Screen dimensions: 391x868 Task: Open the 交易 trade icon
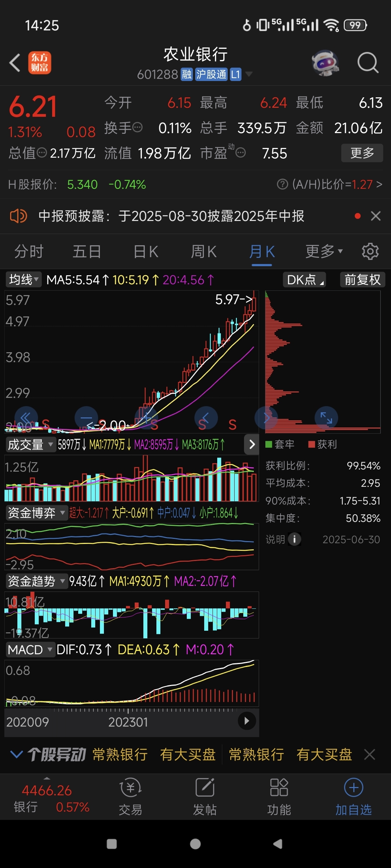tap(130, 797)
